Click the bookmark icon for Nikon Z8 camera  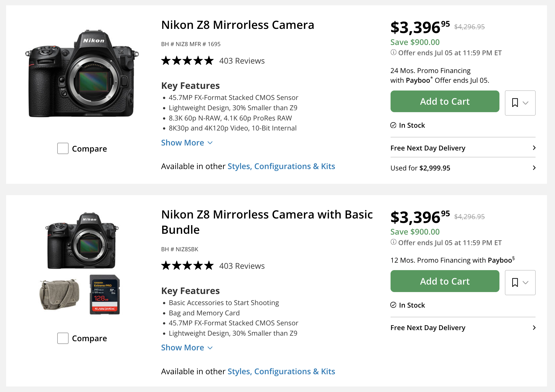click(515, 103)
